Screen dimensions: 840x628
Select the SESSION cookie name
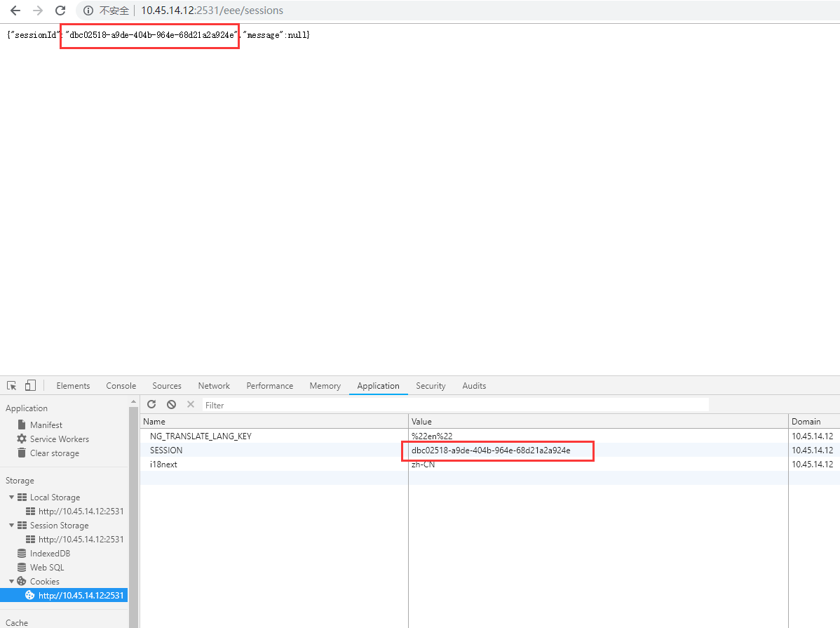pos(166,450)
